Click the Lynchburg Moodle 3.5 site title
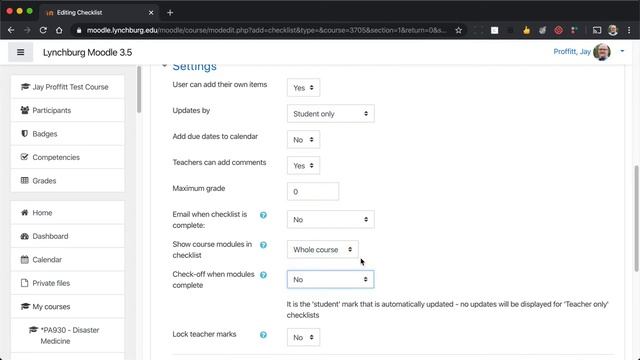Image resolution: width=640 pixels, height=360 pixels. click(x=87, y=52)
